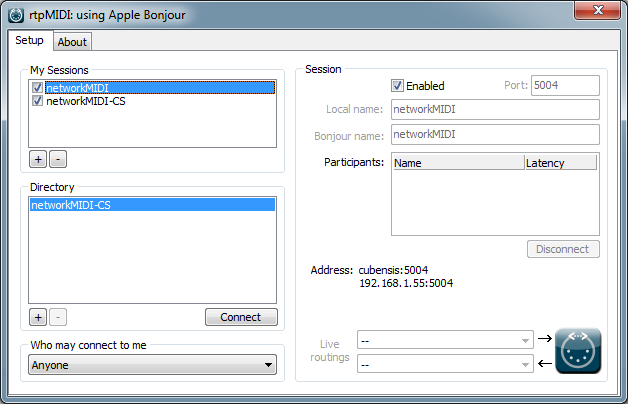Click the MIDI connector icon beside Live routings
This screenshot has width=628, height=404.
point(578,350)
